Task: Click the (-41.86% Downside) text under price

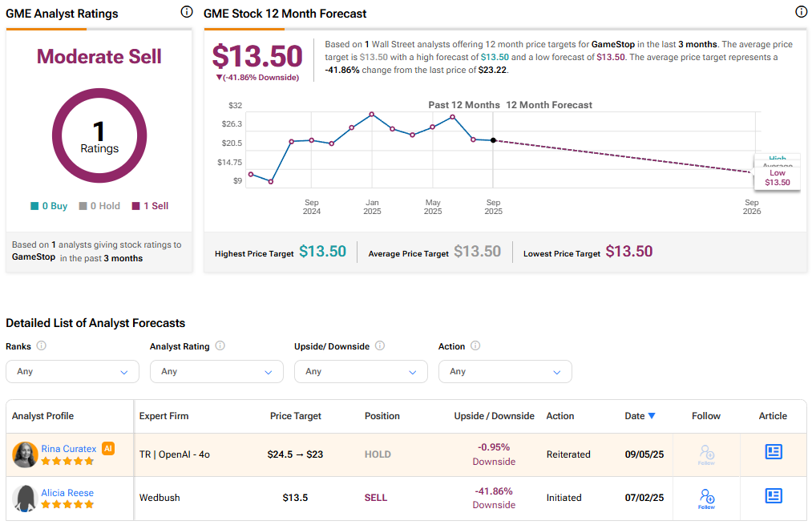Action: pyautogui.click(x=257, y=78)
